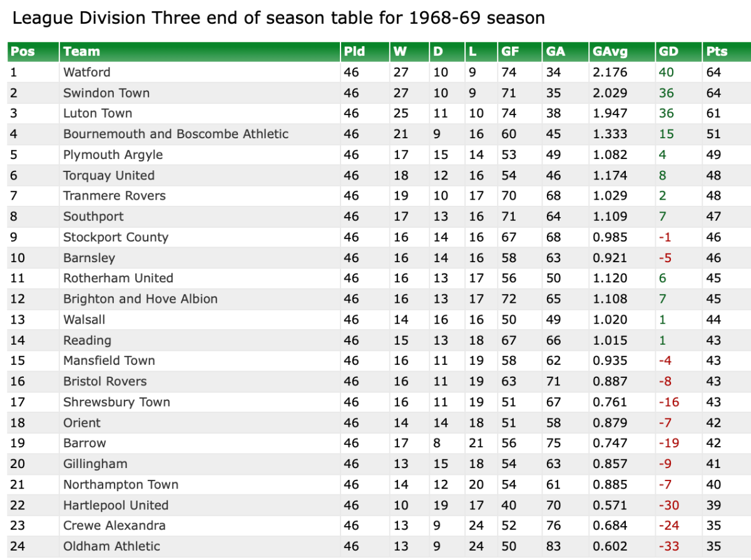This screenshot has height=560, width=751.
Task: Select the Watford team name
Action: point(86,72)
